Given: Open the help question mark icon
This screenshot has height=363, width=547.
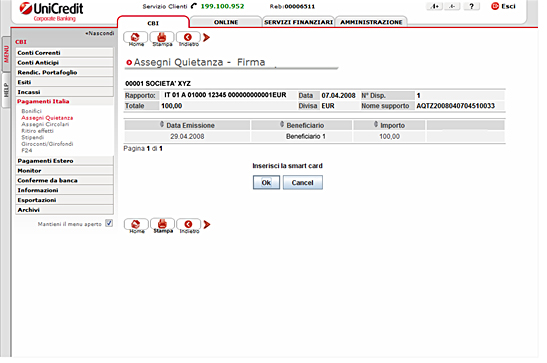Looking at the screenshot, I should [472, 6].
